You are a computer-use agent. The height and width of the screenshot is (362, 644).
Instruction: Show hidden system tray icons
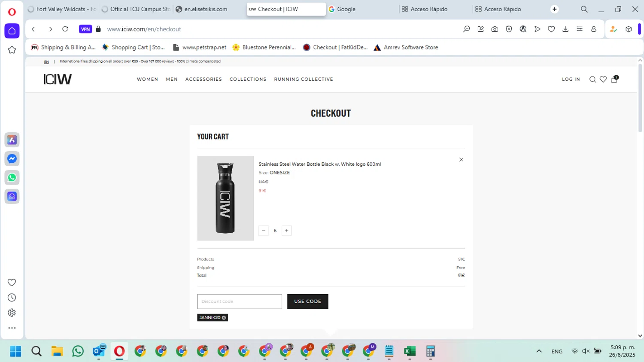coord(539,351)
